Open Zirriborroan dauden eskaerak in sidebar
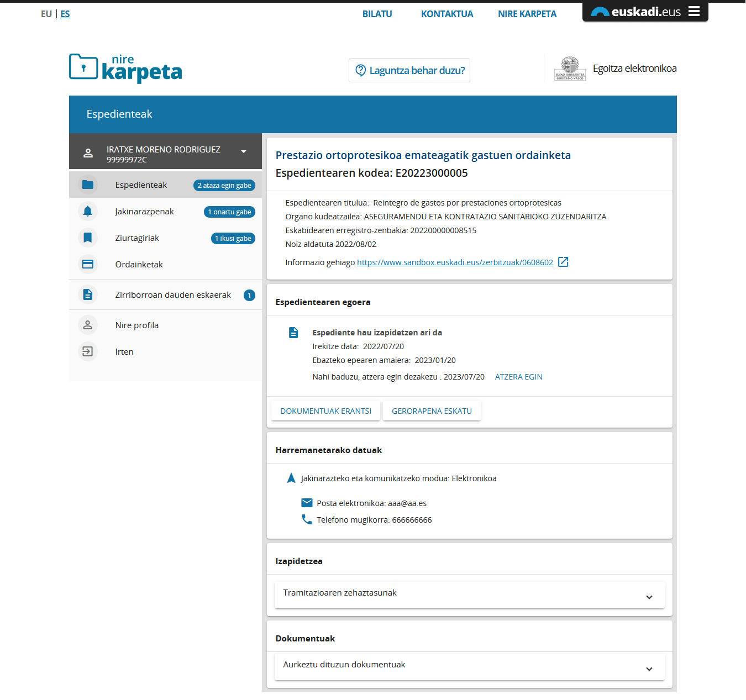Image resolution: width=746 pixels, height=700 pixels. [165, 294]
